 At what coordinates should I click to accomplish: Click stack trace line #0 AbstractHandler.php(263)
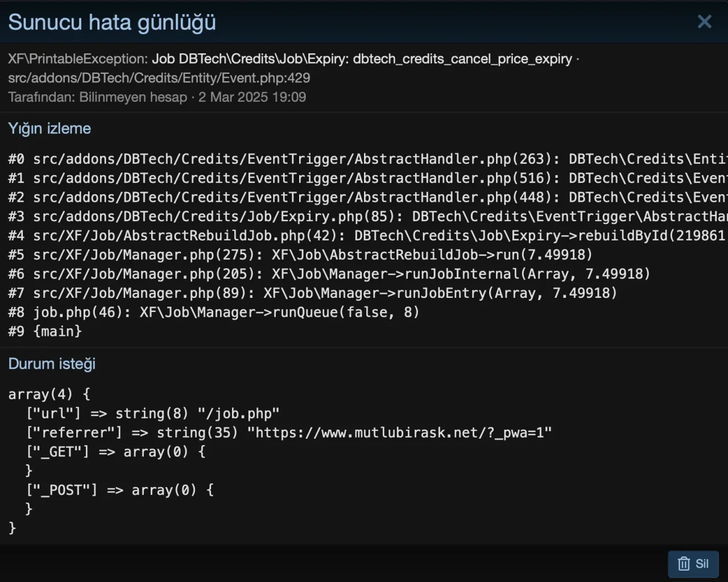367,159
